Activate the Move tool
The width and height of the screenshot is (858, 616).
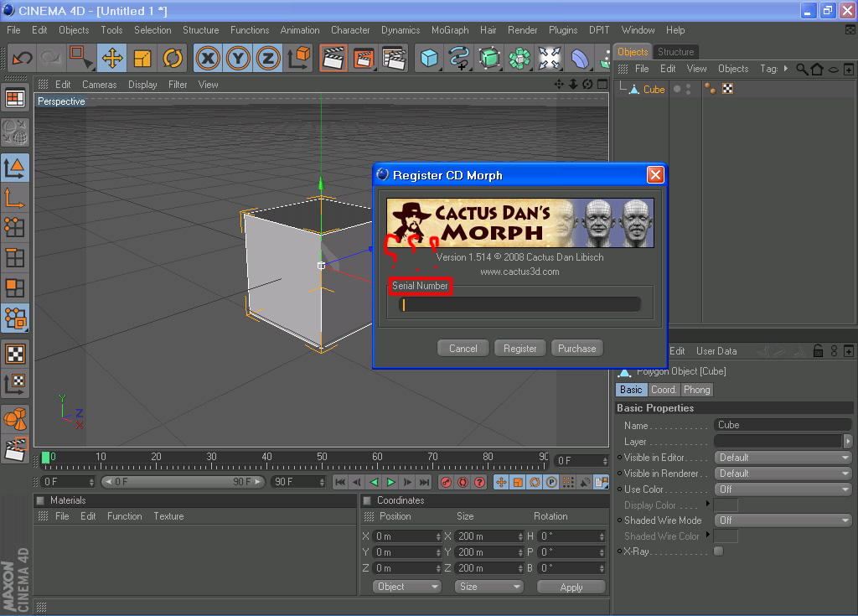tap(112, 58)
